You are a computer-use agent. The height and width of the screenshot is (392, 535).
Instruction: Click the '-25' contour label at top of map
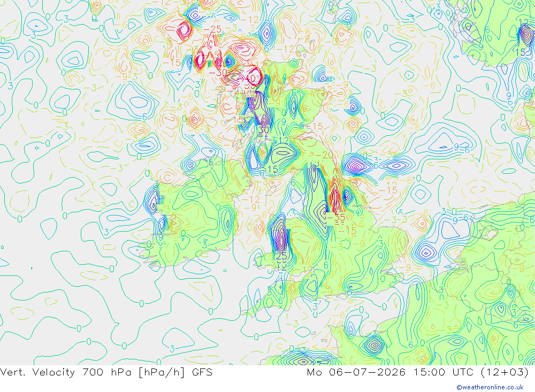[x=212, y=29]
